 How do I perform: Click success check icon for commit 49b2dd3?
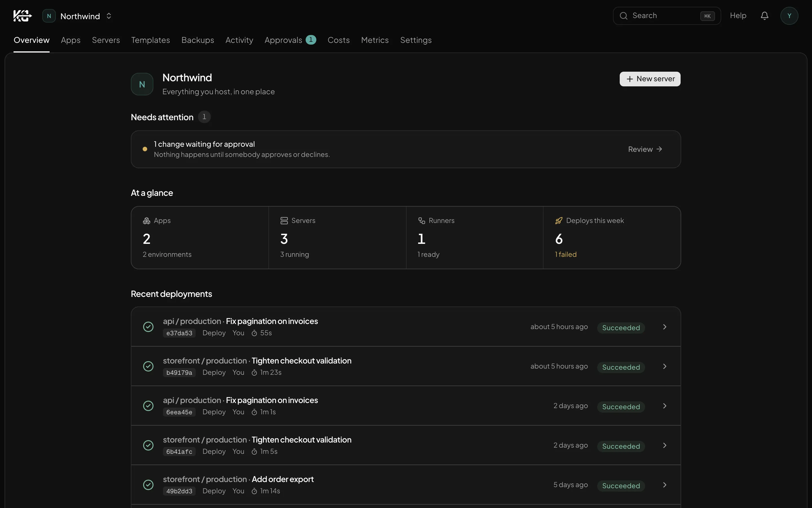pos(148,485)
